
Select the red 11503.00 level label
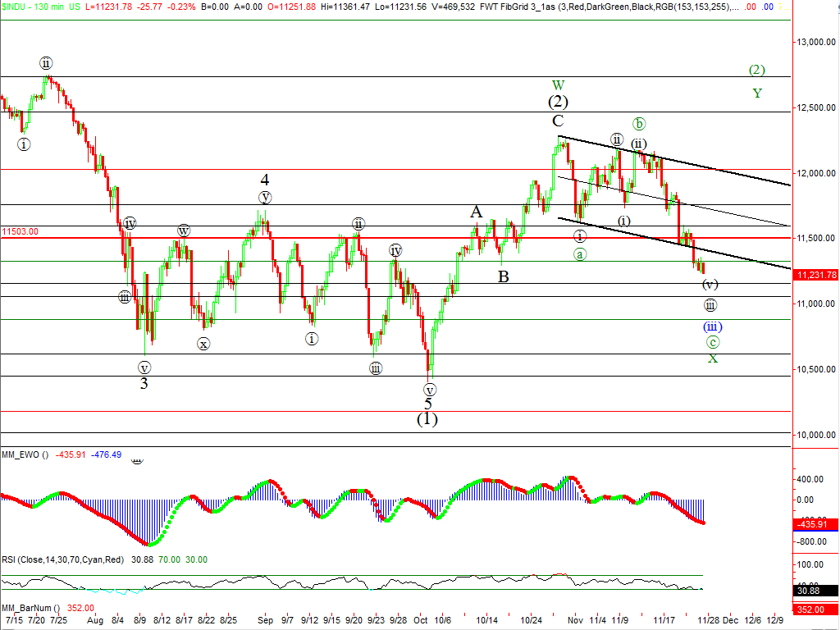20,232
